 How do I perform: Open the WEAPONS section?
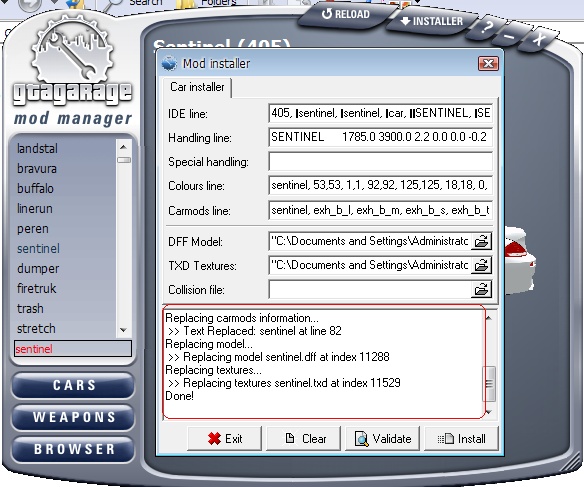(x=73, y=417)
